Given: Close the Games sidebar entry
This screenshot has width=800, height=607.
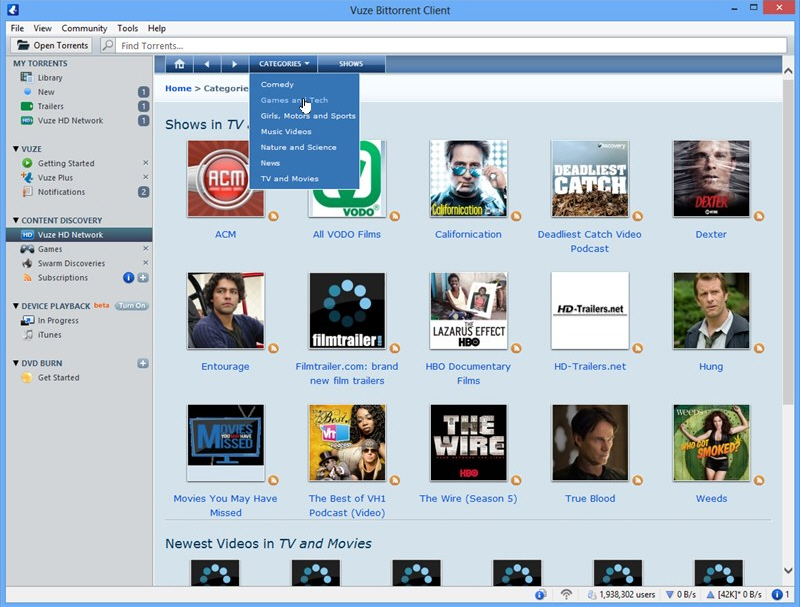Looking at the screenshot, I should pyautogui.click(x=145, y=248).
